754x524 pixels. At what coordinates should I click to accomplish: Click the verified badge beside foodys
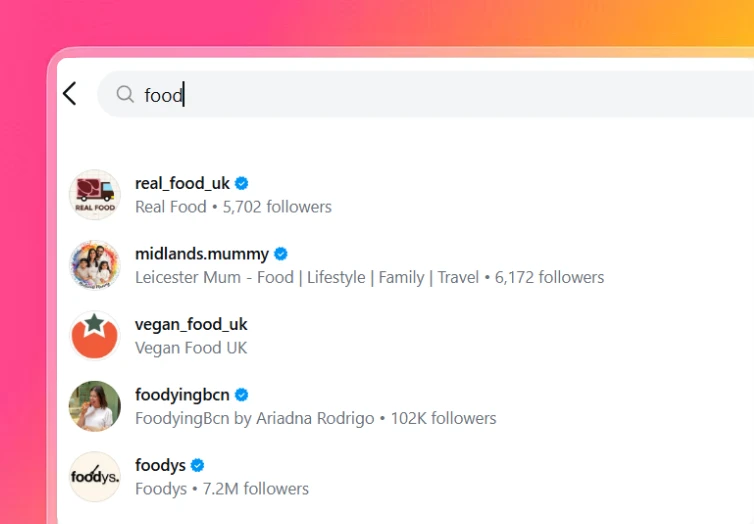(198, 465)
